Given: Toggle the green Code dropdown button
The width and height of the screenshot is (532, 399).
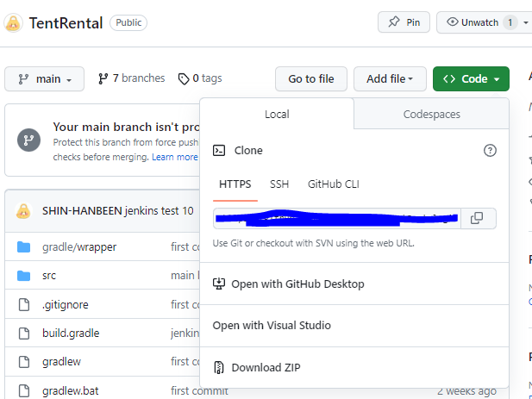Looking at the screenshot, I should (x=471, y=79).
